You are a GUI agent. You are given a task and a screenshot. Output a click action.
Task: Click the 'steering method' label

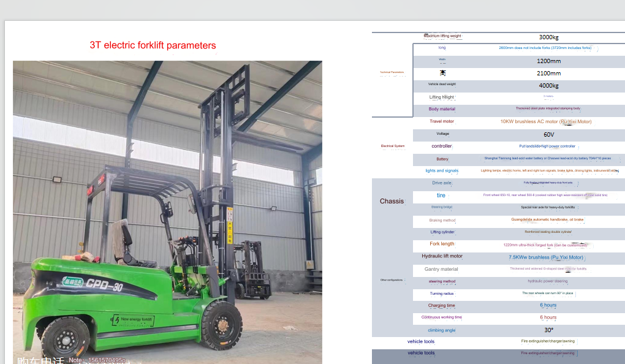click(442, 281)
